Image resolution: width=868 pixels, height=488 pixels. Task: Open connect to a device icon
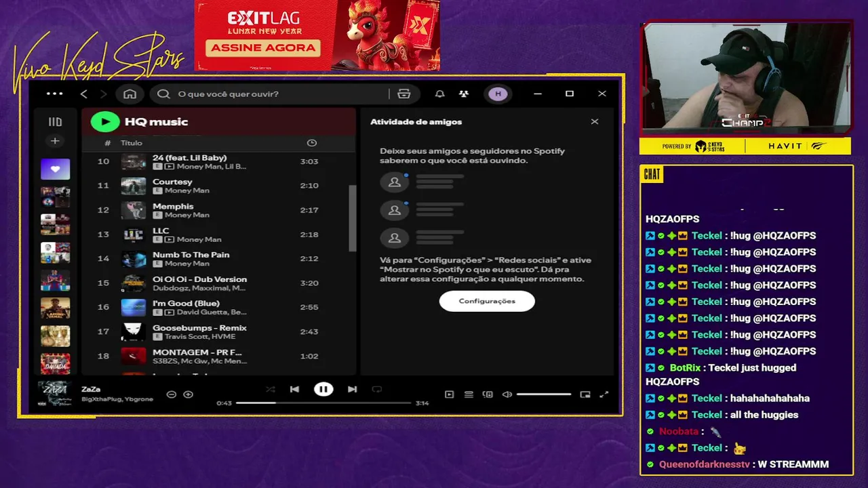tap(488, 394)
